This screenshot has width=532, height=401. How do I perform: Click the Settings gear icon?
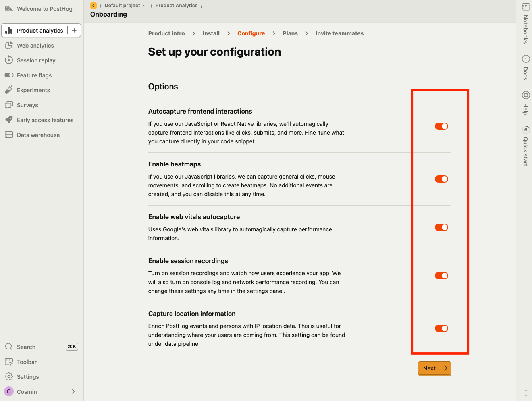(9, 376)
